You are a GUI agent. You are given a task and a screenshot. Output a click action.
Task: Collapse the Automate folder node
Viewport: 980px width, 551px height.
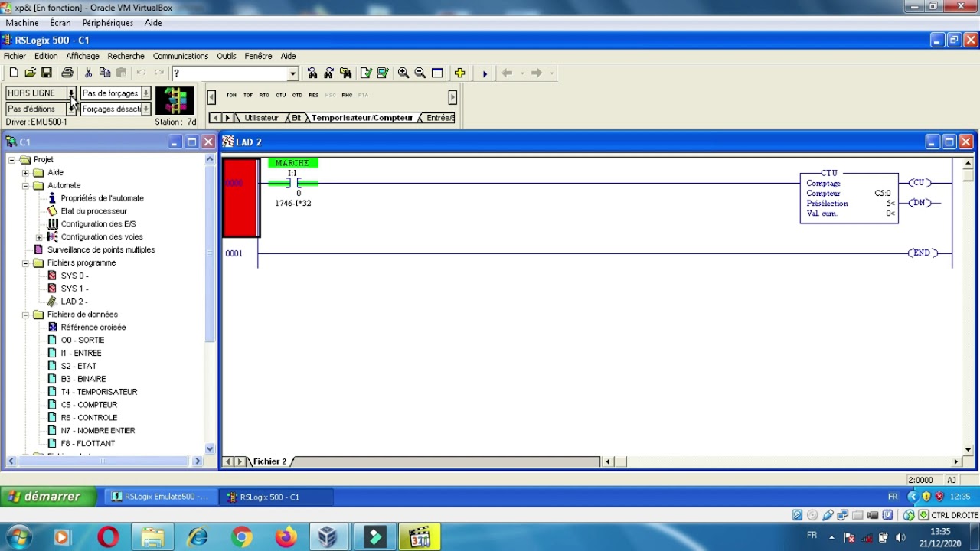25,185
